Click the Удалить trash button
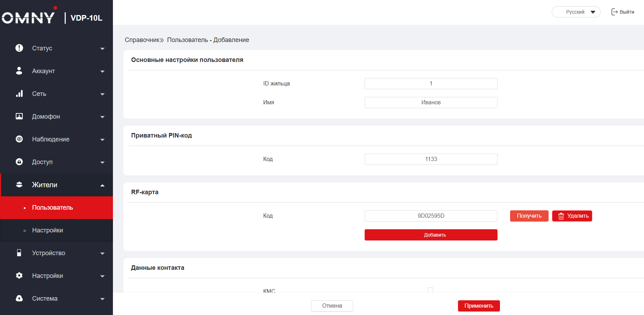 coord(572,216)
